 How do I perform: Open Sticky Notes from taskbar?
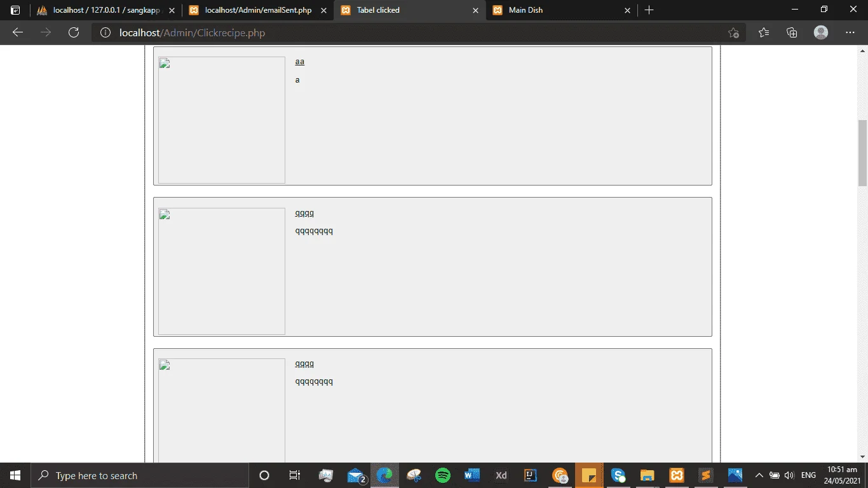click(x=589, y=475)
